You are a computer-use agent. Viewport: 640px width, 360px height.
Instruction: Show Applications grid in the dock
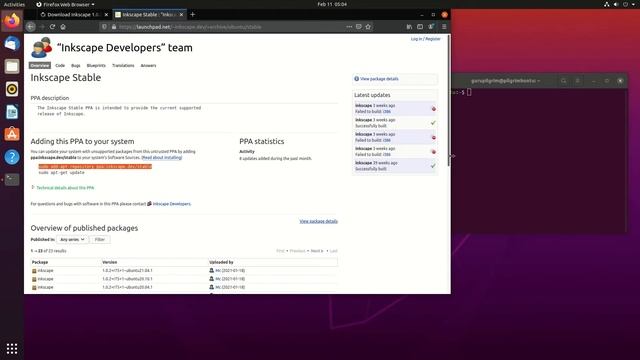[12, 348]
